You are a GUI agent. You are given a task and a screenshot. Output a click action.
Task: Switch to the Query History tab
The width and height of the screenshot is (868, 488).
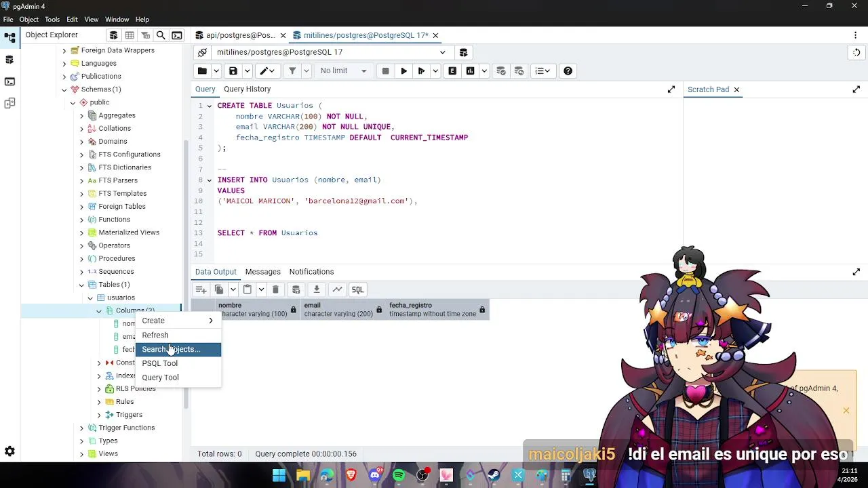tap(247, 89)
